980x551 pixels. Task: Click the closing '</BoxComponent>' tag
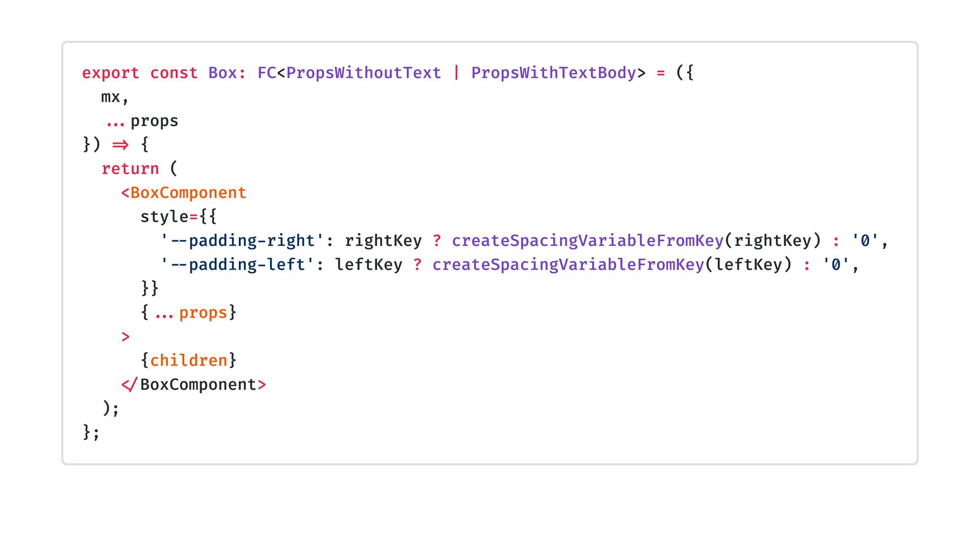pyautogui.click(x=194, y=385)
